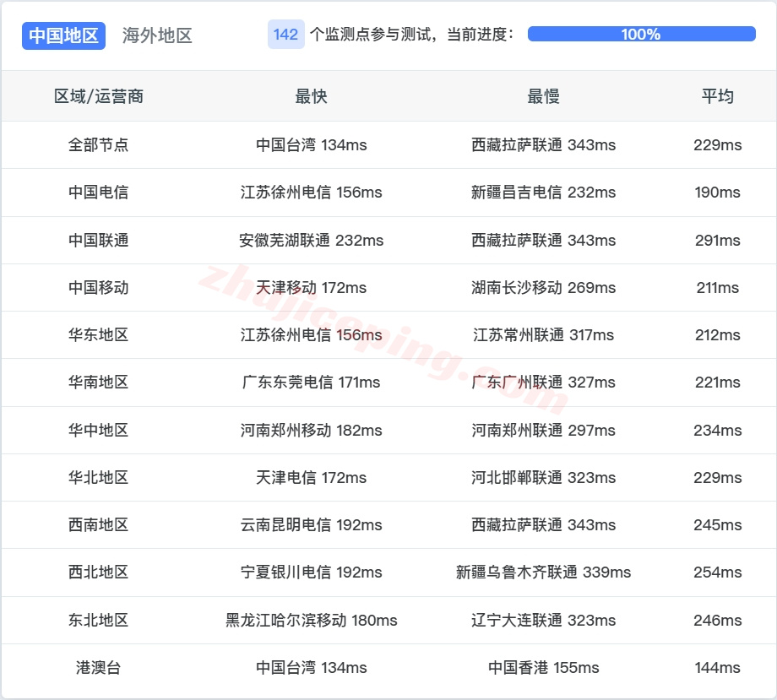Click 229ms average in 全部节点 row
Image resolution: width=777 pixels, height=700 pixels.
pos(718,144)
